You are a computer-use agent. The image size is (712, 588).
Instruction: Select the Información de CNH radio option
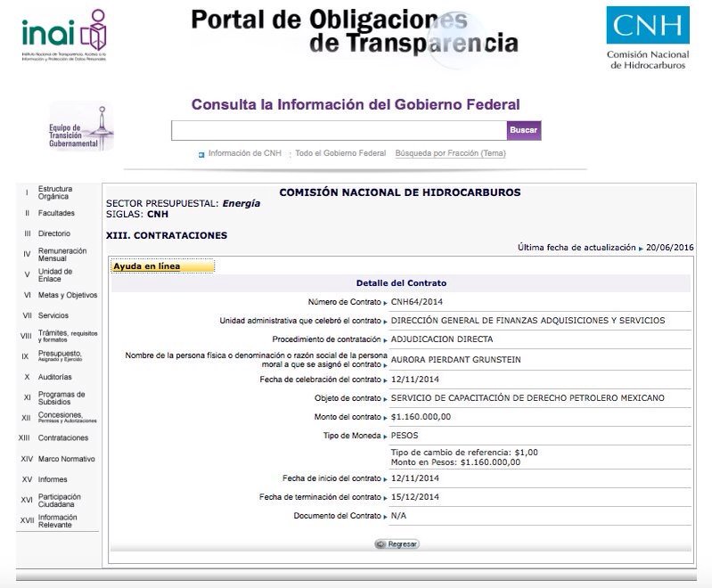pyautogui.click(x=201, y=155)
